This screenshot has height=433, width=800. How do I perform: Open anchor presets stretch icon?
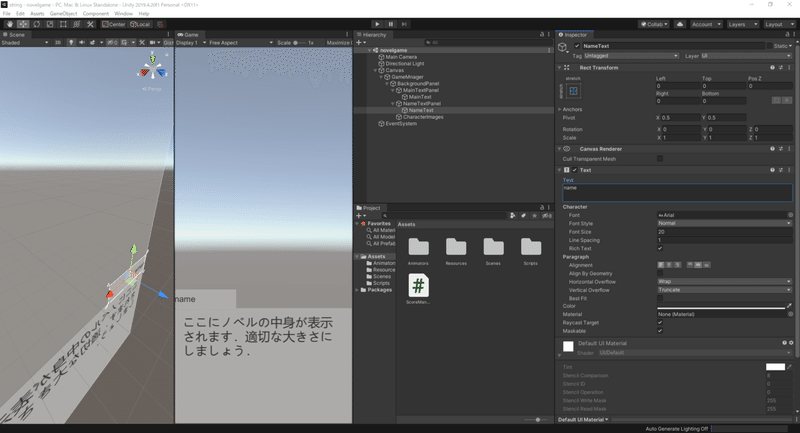click(x=573, y=91)
